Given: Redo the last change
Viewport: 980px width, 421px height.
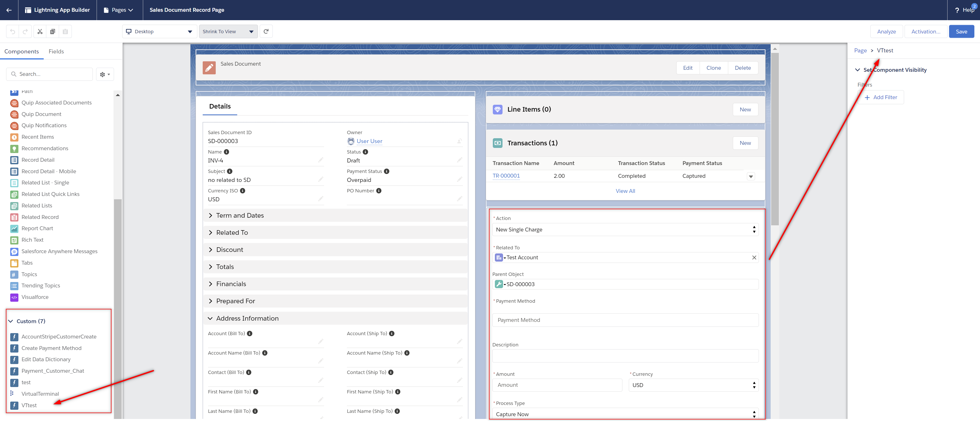Looking at the screenshot, I should pos(25,32).
